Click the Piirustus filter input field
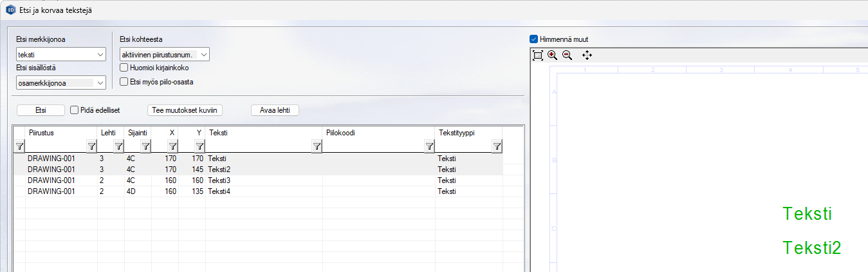 point(56,147)
